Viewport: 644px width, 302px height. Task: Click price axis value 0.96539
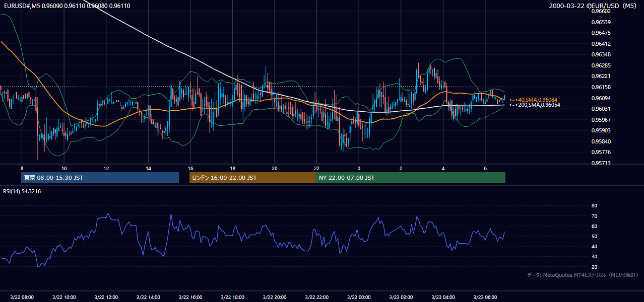601,22
